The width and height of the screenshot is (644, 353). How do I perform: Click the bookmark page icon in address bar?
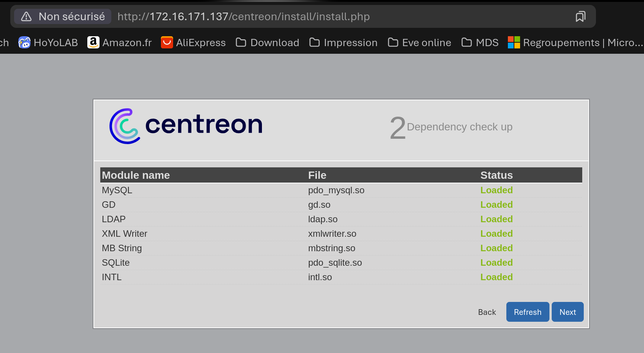pos(580,16)
